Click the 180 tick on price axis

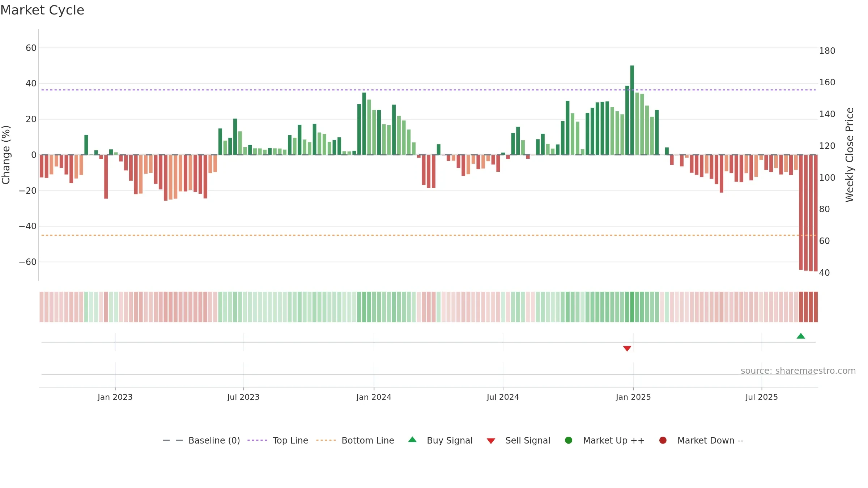[x=827, y=51]
